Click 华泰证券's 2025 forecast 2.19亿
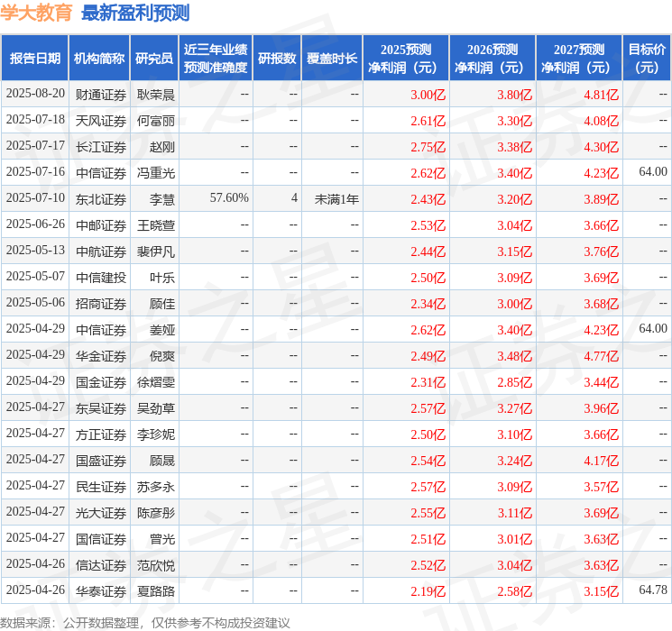Viewport: 672px width, 631px height. point(428,591)
